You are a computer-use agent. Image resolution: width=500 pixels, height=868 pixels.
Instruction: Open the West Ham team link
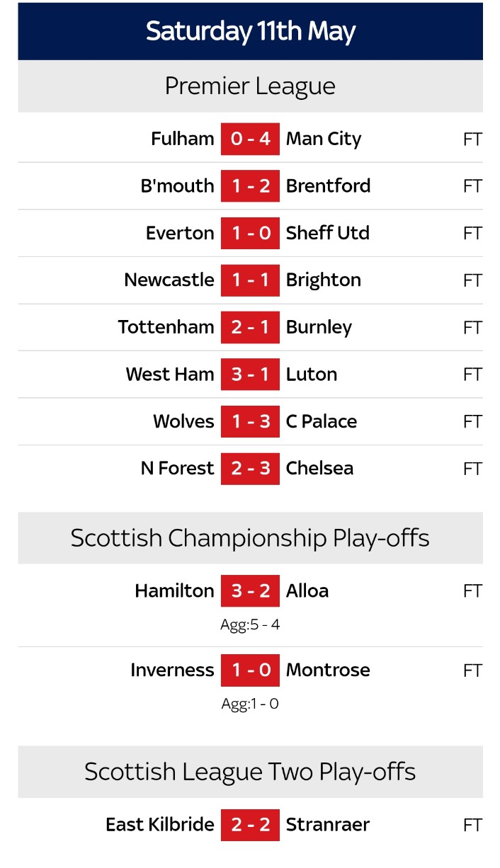(x=169, y=374)
